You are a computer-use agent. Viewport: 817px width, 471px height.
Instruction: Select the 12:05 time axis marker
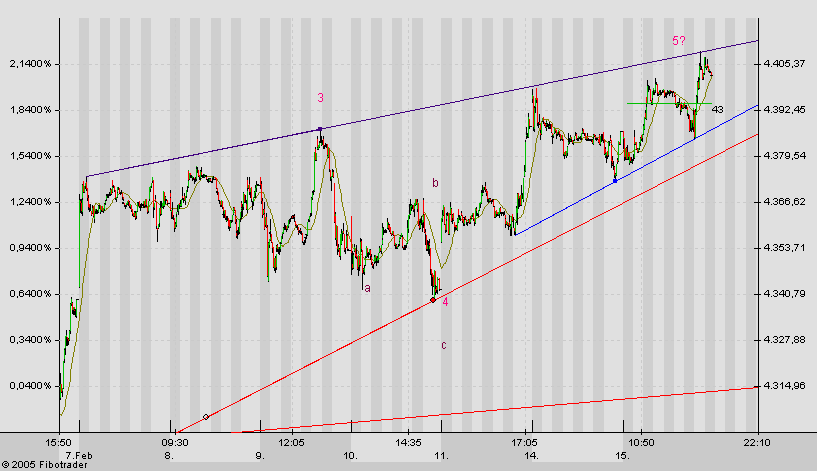coord(291,441)
